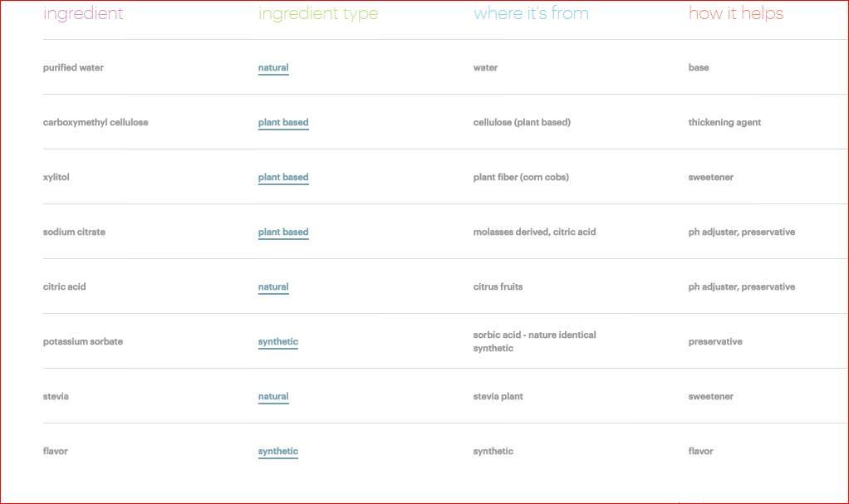
Task: Click the "citrus fruits" source text
Action: click(498, 287)
